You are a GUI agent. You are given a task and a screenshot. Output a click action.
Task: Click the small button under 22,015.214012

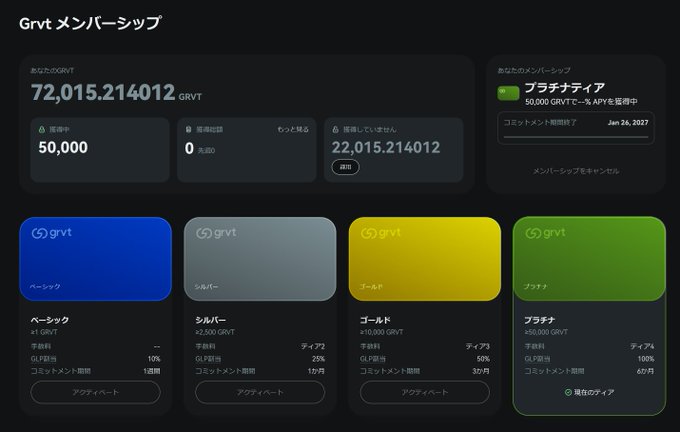pyautogui.click(x=345, y=167)
